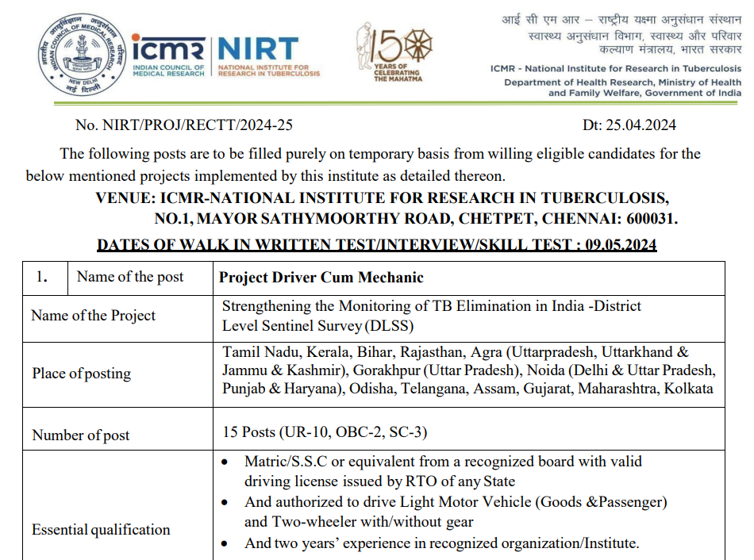The width and height of the screenshot is (754, 560).
Task: Click the 'Matric/S.S.C or equivalent' bullet line
Action: point(443,462)
